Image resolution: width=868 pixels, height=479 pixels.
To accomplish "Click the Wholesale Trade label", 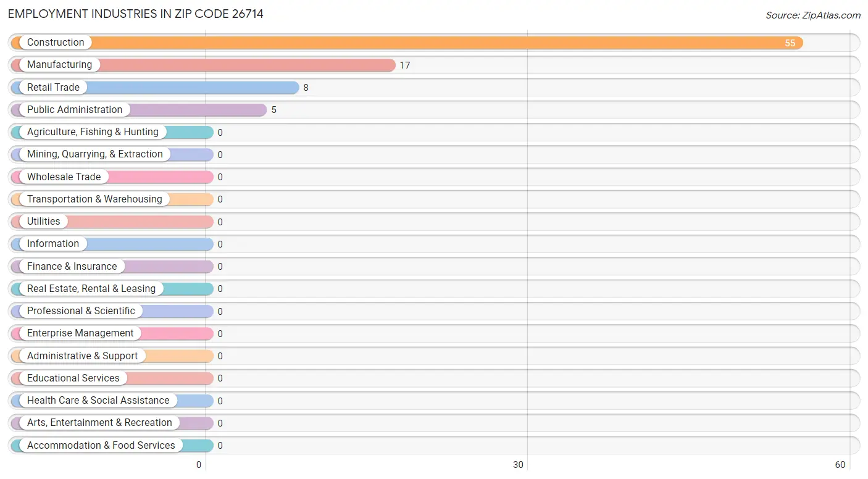I will (64, 177).
